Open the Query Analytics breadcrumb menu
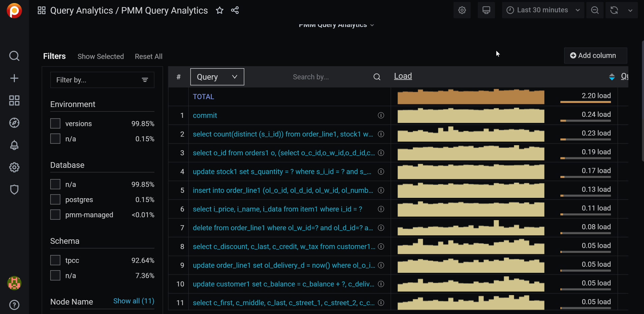Viewport: 644px width, 314px height. coord(41,10)
